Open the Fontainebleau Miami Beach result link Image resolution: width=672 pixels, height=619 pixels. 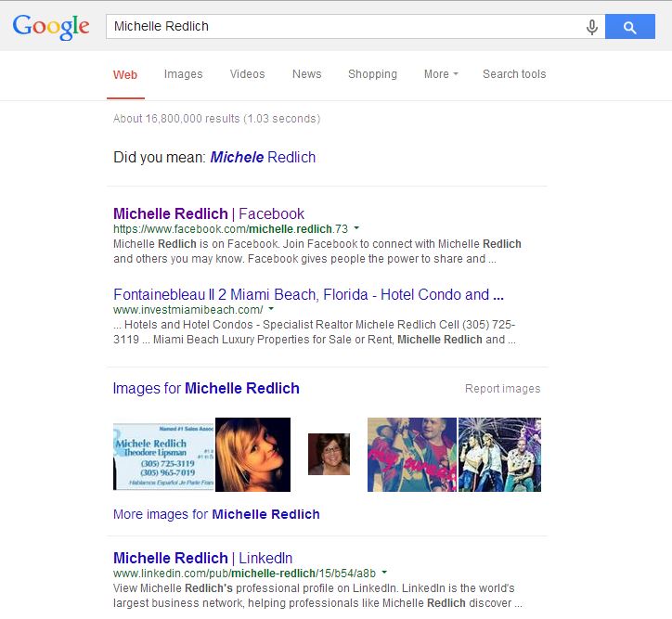(308, 295)
